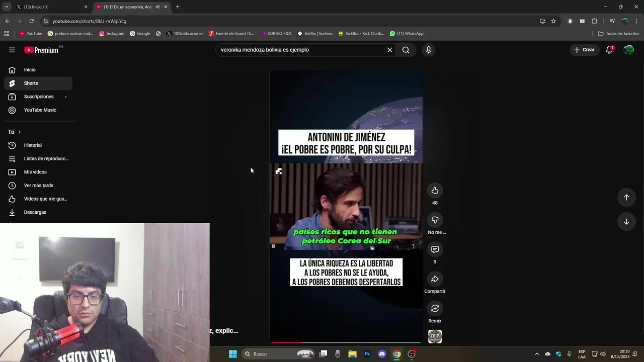Dislike the short with the thumbs-down icon
Screen dimensions: 644x362
pyautogui.click(x=435, y=220)
